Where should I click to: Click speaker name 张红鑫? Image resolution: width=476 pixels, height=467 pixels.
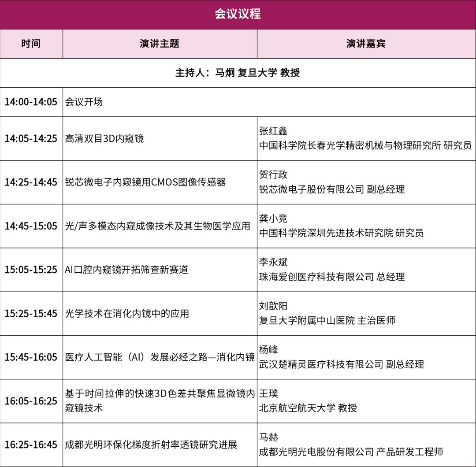point(273,131)
